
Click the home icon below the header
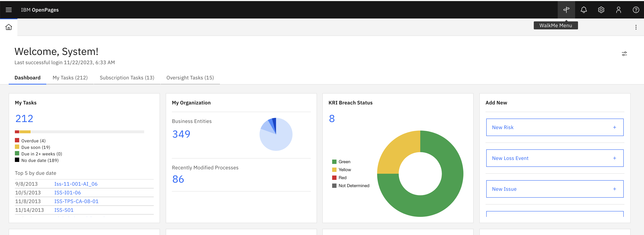pyautogui.click(x=8, y=27)
